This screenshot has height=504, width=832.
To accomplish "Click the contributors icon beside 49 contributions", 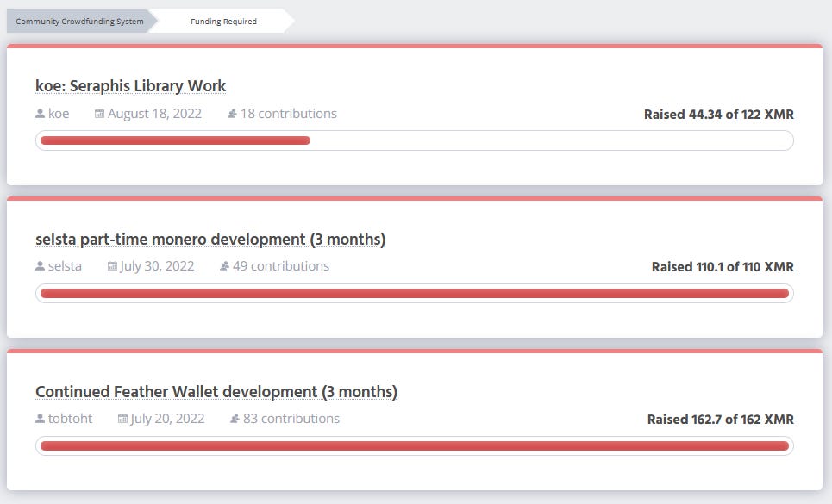I will (224, 266).
